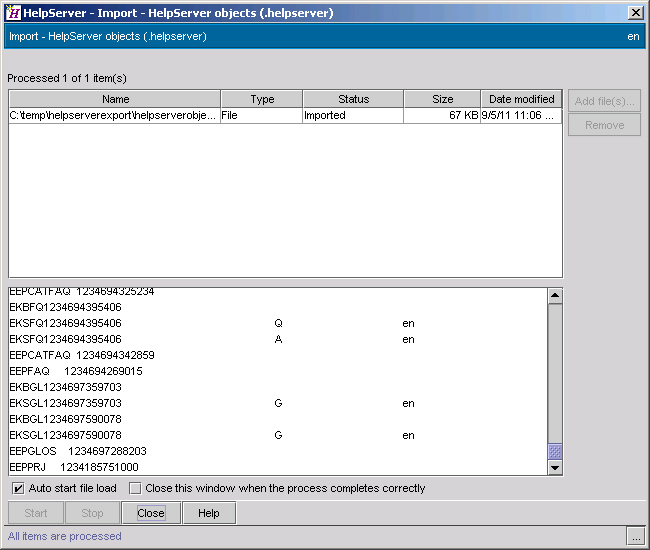
Task: Sort file list by Size column header
Action: point(442,99)
